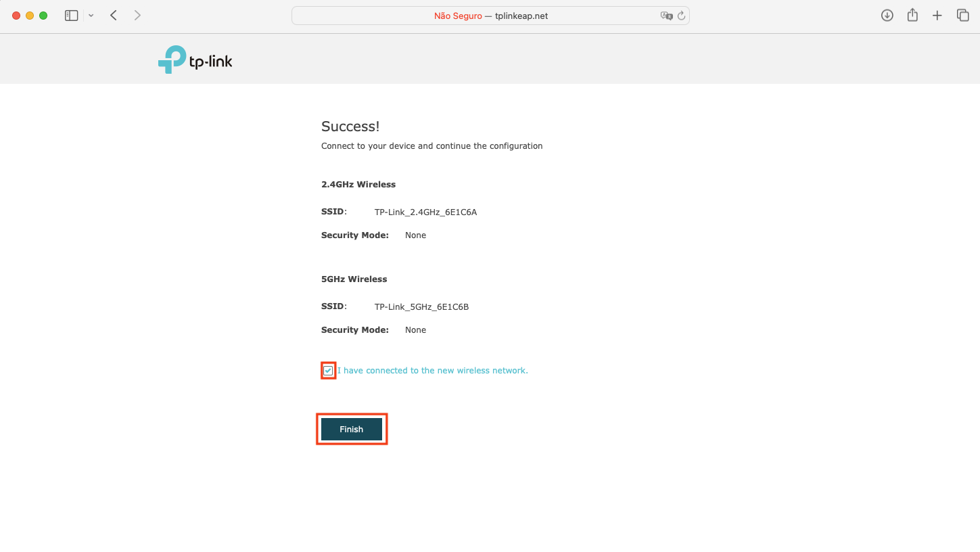Click the SSID value TP-Link_2.4GHz_6E1C6A
This screenshot has height=552, width=980.
426,212
